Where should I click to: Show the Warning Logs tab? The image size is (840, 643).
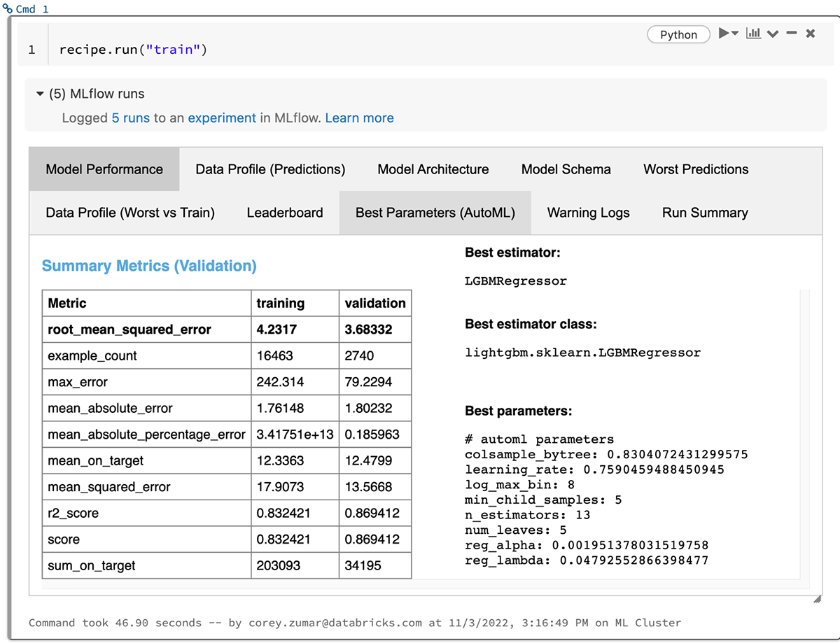pos(588,213)
